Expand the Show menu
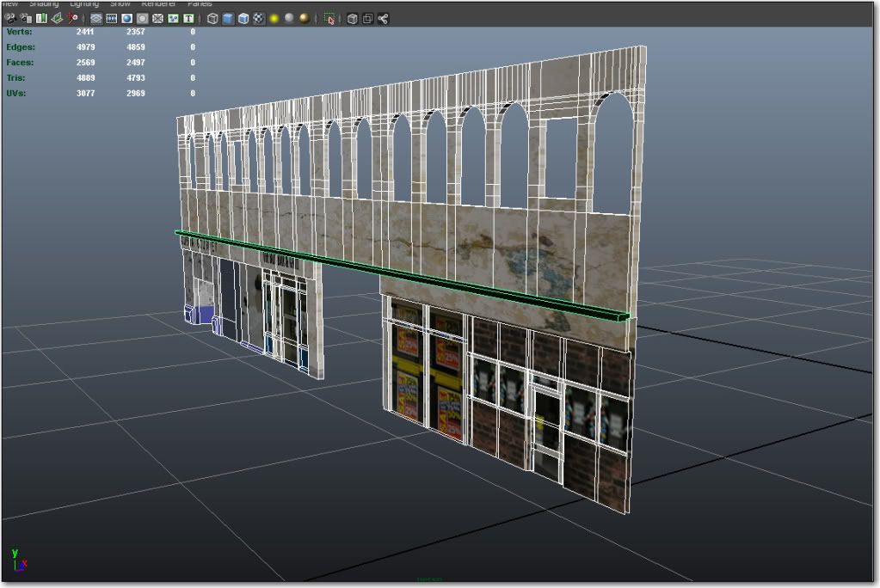Image resolution: width=880 pixels, height=588 pixels. (120, 4)
